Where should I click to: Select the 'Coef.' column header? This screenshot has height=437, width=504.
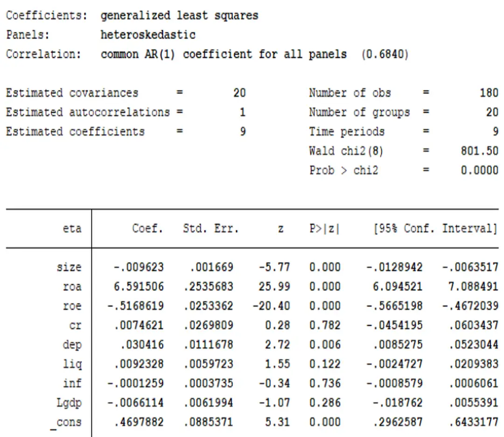click(x=147, y=229)
